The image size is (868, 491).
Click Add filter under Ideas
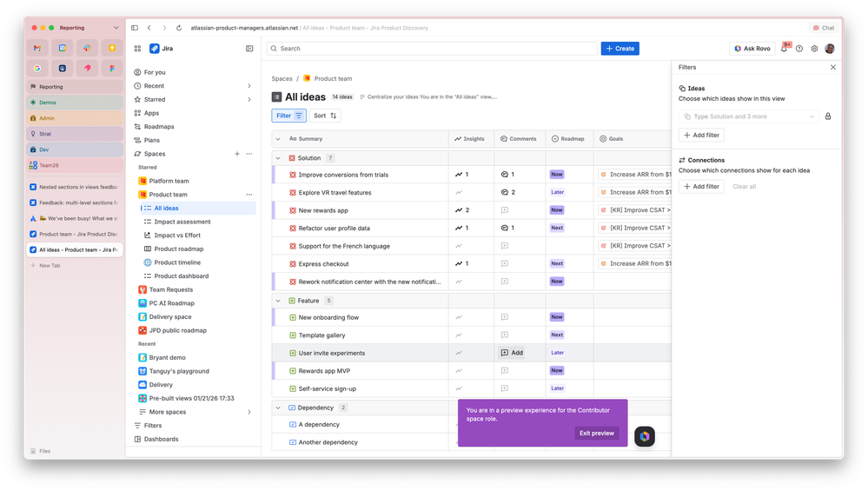pyautogui.click(x=701, y=135)
